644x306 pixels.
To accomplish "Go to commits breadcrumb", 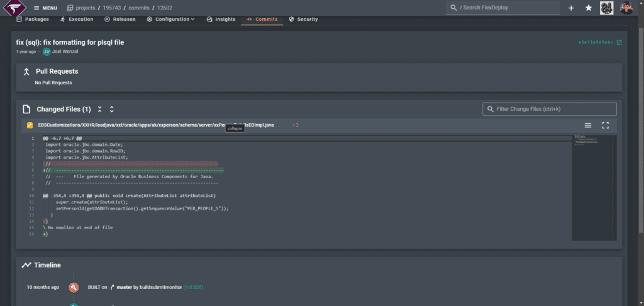I will (x=139, y=8).
